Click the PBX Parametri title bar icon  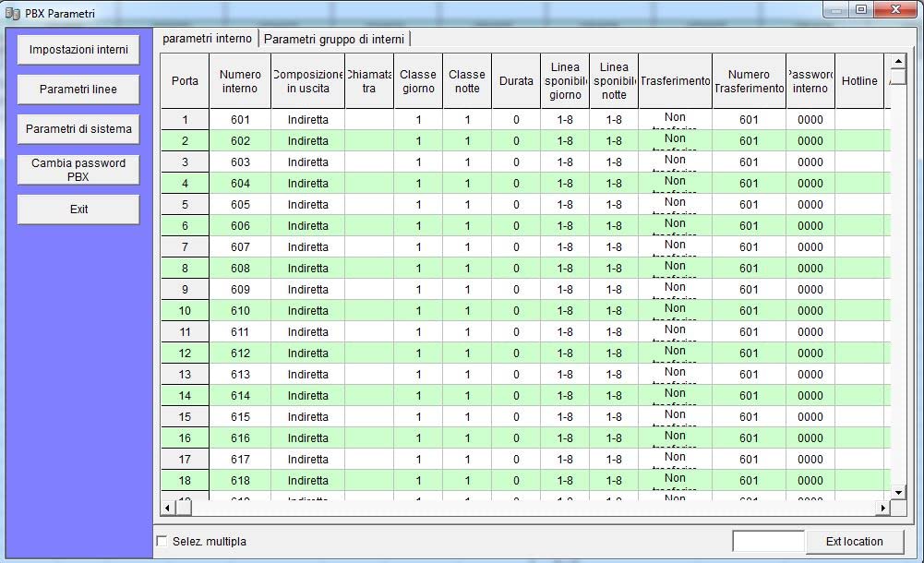tap(12, 13)
